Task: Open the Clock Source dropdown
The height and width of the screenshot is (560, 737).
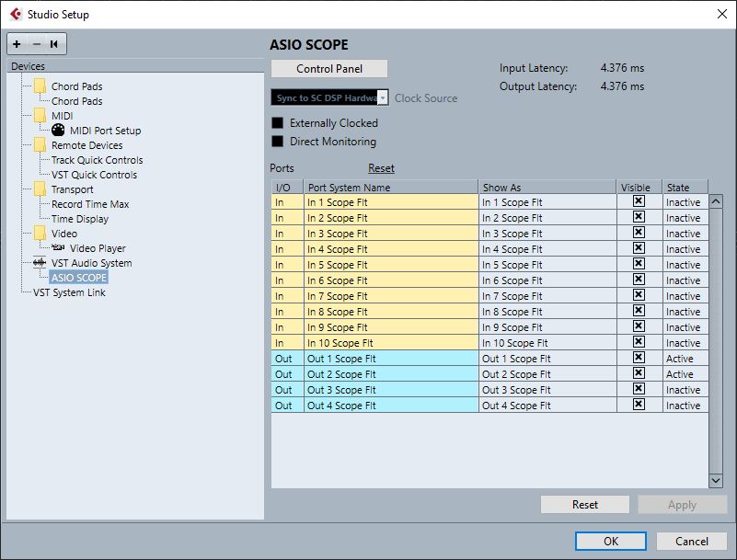Action: click(383, 97)
